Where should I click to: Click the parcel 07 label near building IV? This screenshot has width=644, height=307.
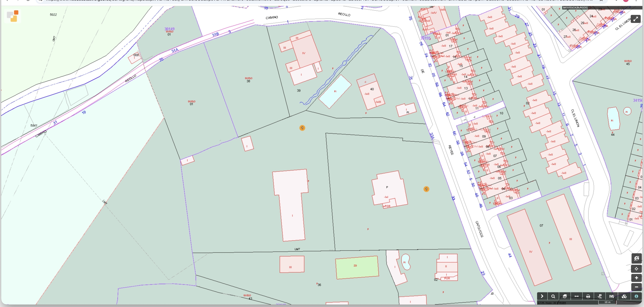pos(541,225)
